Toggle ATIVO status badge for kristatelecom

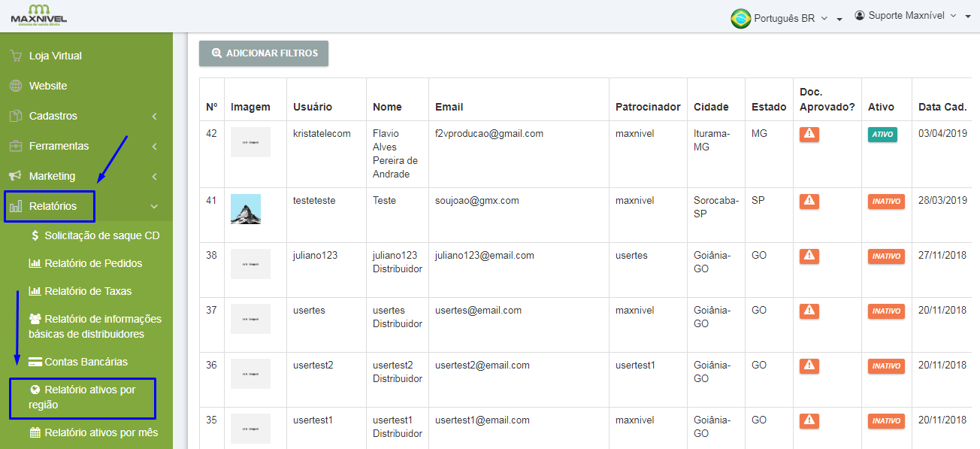(x=882, y=135)
